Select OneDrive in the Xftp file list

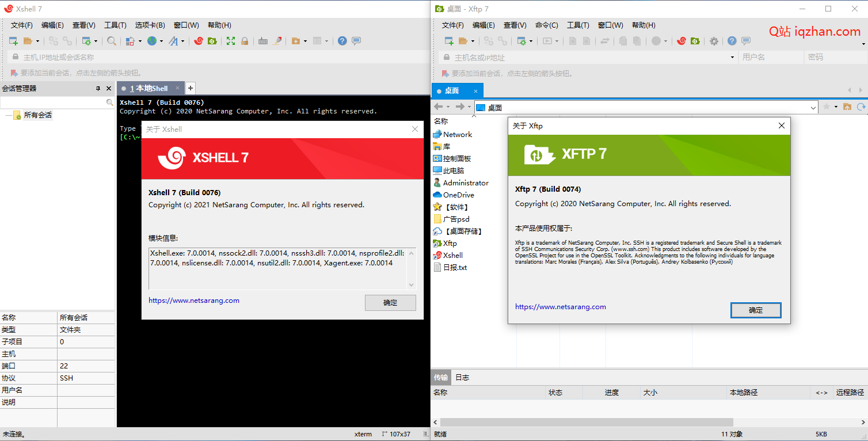454,195
